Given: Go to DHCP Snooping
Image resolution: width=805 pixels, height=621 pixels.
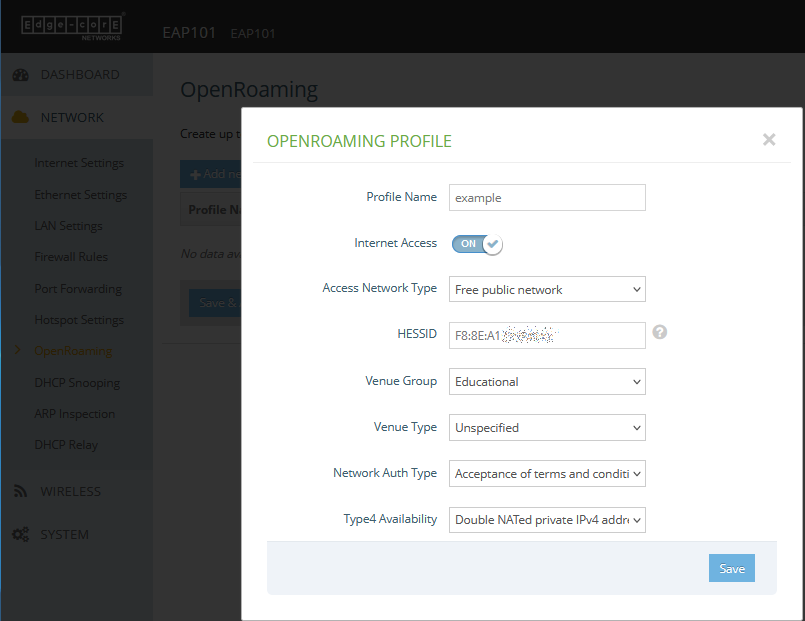Looking at the screenshot, I should [77, 383].
